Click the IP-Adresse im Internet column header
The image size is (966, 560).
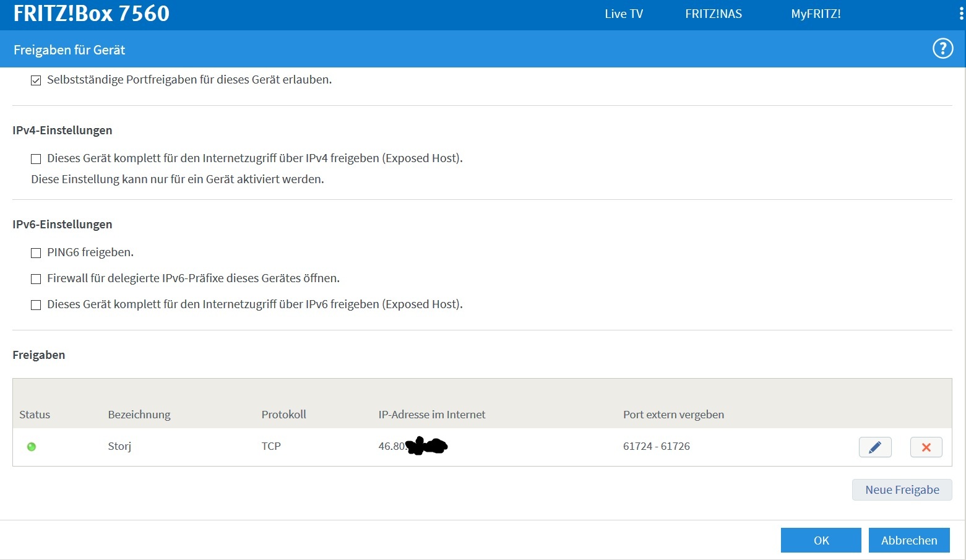(x=432, y=415)
